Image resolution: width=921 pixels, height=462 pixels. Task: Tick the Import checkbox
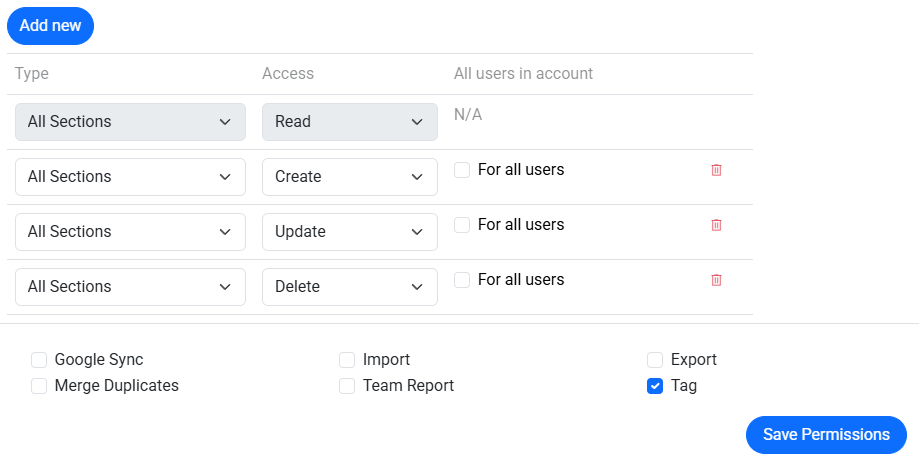tap(347, 360)
